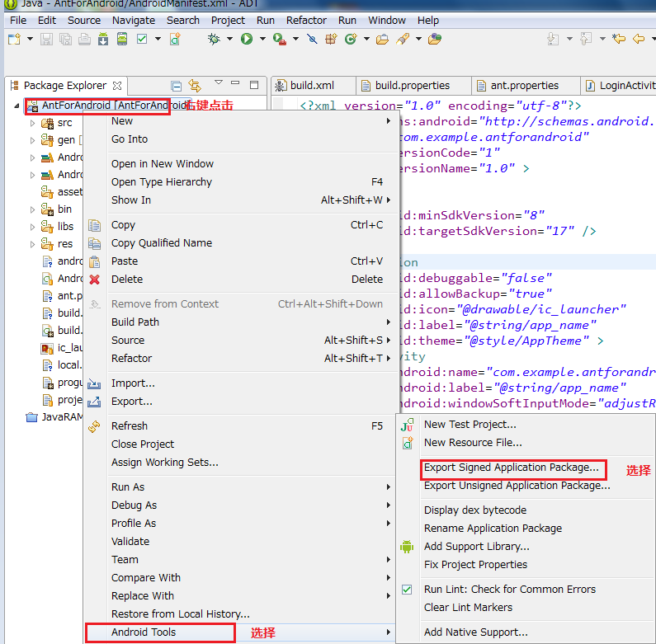The height and width of the screenshot is (644, 656).
Task: Open the Android SDK Manager toolbar icon
Action: point(105,39)
